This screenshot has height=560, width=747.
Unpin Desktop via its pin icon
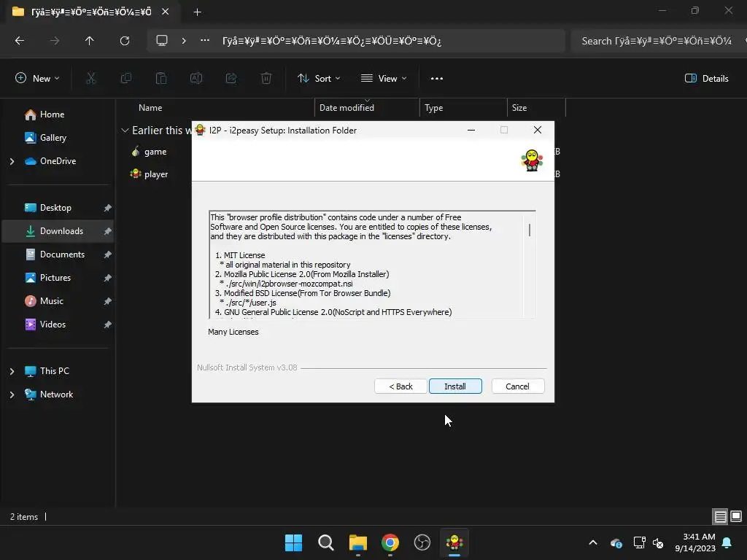click(108, 208)
